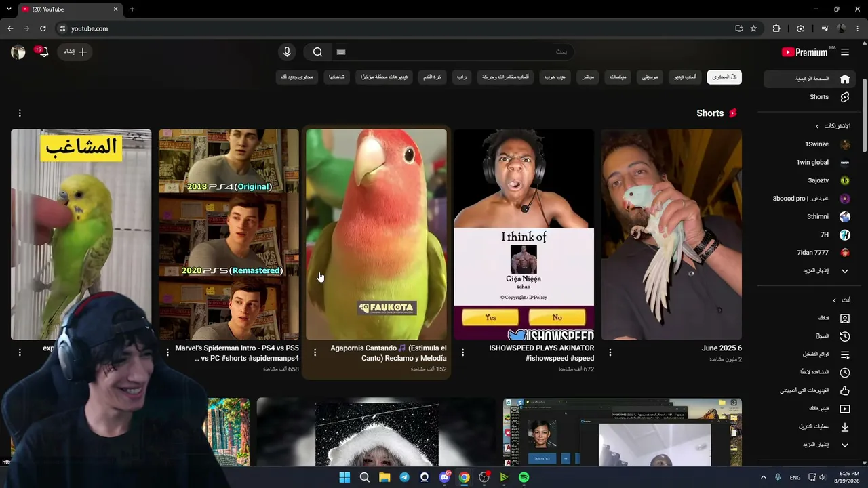Open more options for Shorts shelf
Image resolution: width=868 pixels, height=488 pixels.
pos(20,113)
